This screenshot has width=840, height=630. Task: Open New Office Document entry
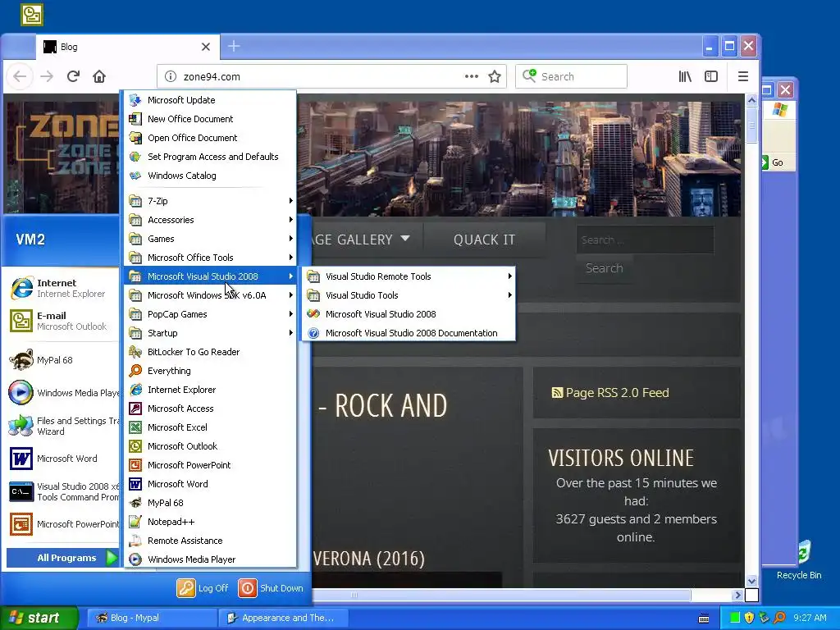210,119
